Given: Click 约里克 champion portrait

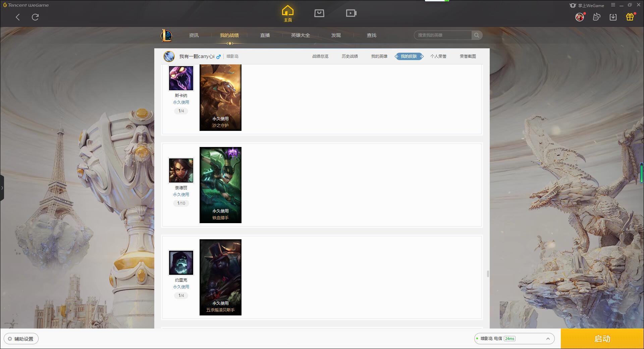Looking at the screenshot, I should [181, 263].
